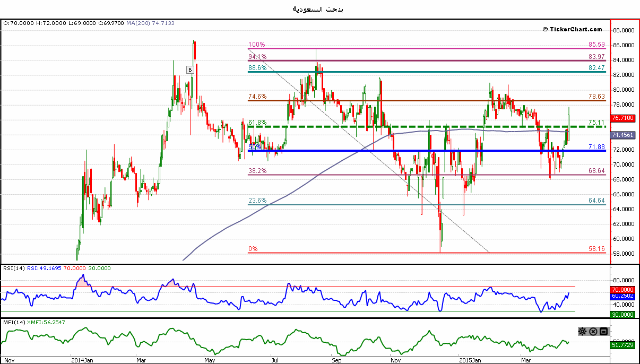Select the MA(200) 74.7133 legend label

150,23
